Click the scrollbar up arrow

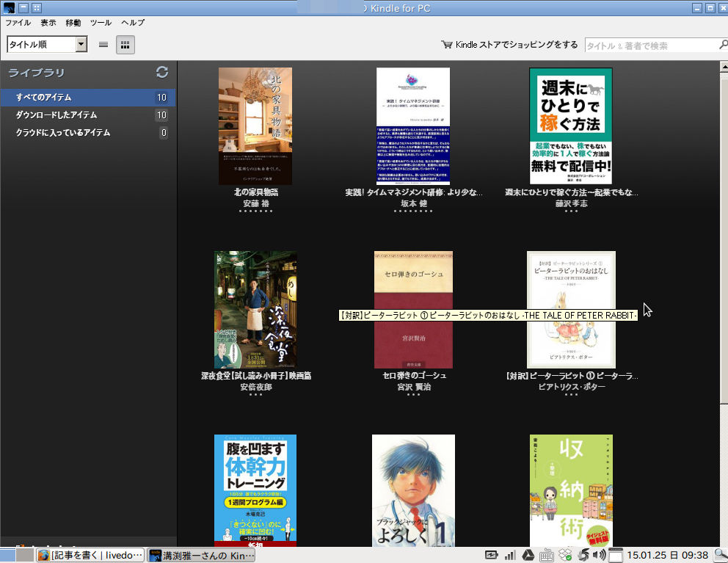click(x=724, y=66)
